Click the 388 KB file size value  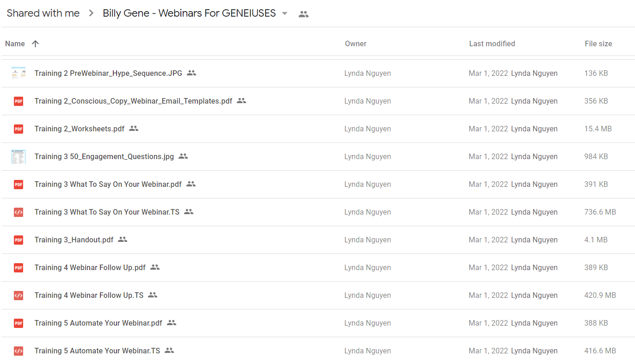pos(596,323)
